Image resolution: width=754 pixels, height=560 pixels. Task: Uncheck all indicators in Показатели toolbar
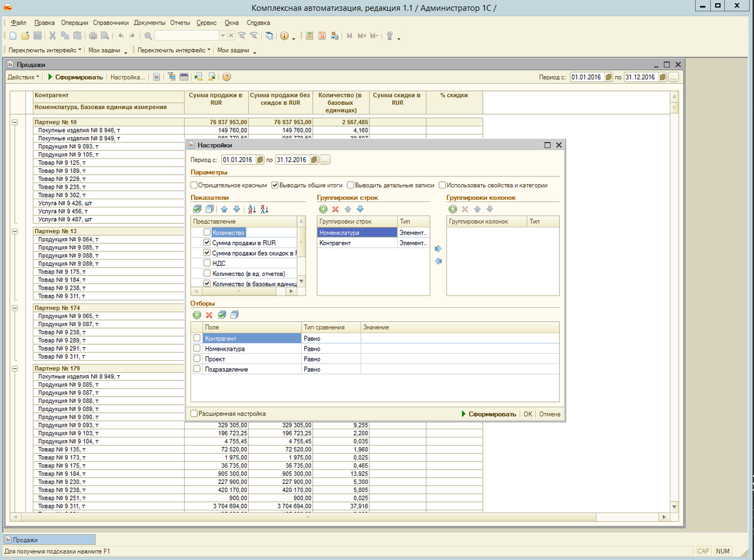(209, 209)
